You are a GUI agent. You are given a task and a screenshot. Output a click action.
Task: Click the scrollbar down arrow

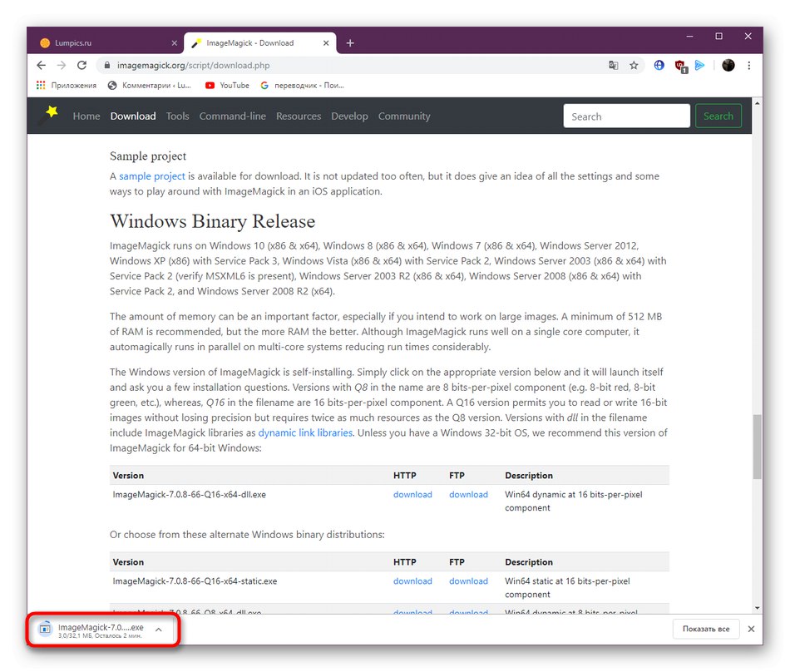(x=757, y=608)
